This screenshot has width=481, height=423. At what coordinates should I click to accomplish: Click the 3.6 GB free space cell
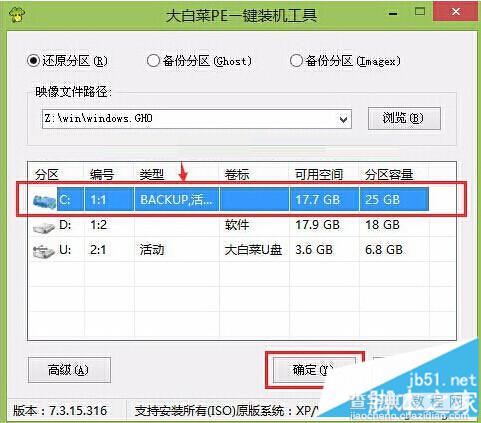(x=314, y=249)
